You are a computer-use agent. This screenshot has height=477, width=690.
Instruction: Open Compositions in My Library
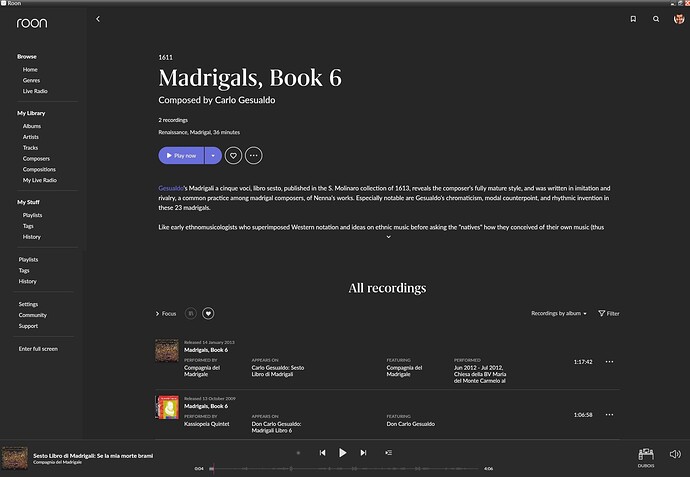(x=39, y=169)
